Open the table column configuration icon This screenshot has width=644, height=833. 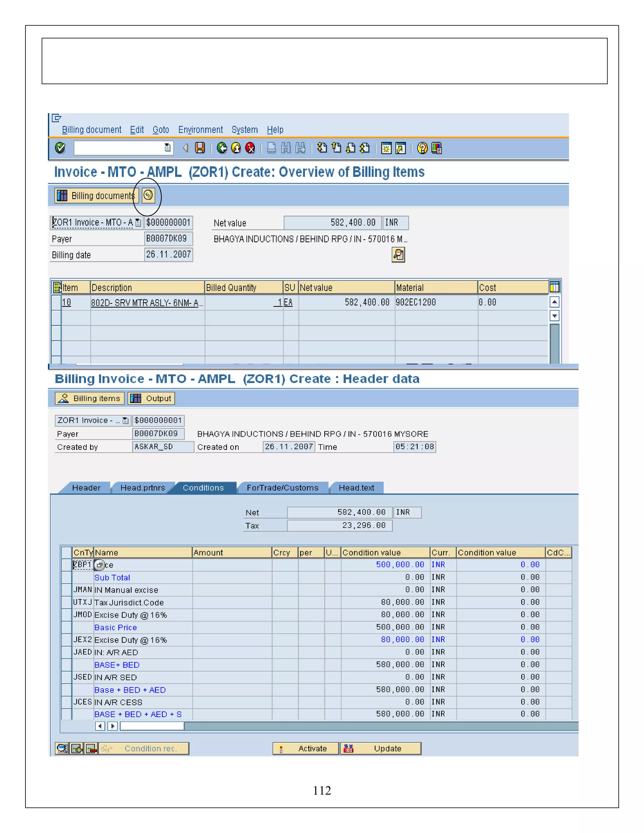[554, 286]
